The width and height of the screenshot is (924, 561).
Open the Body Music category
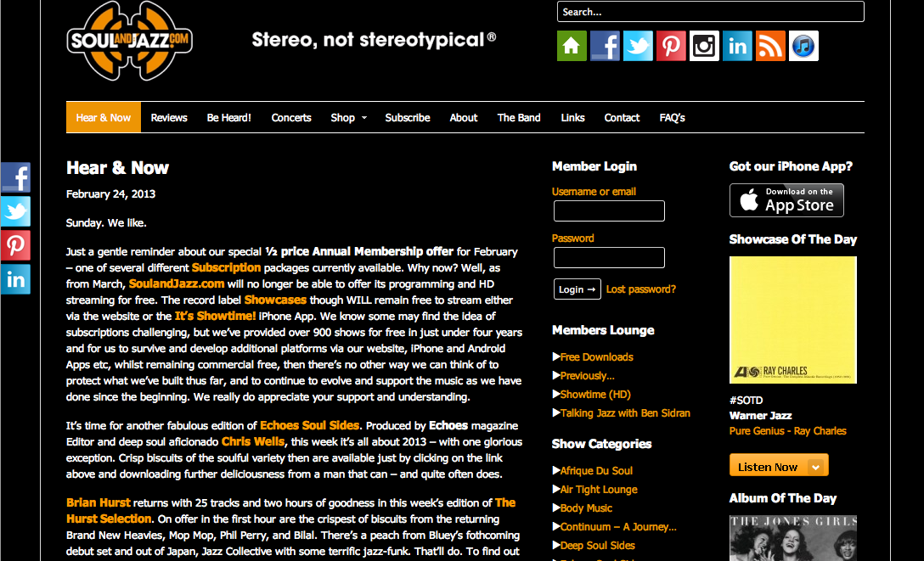click(x=586, y=508)
